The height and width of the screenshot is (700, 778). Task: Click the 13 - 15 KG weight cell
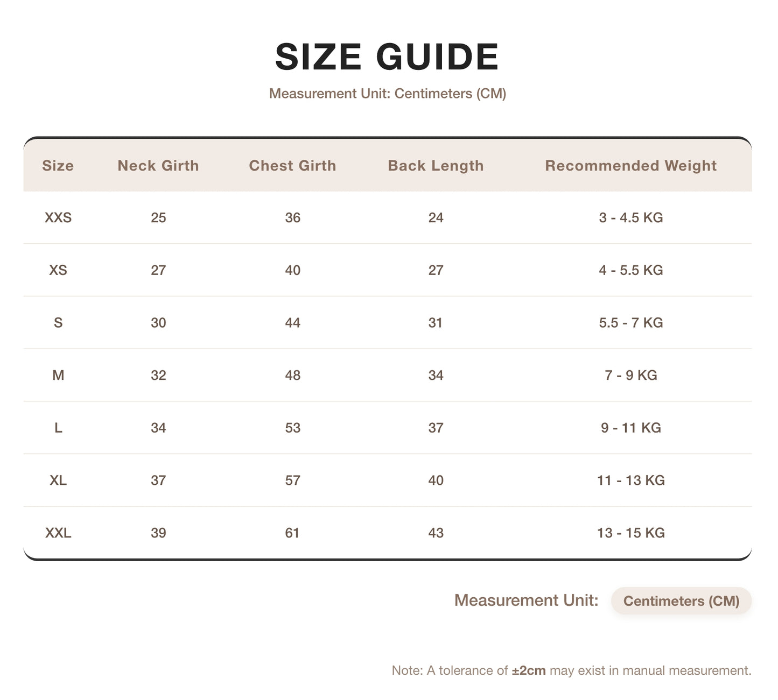pyautogui.click(x=630, y=533)
